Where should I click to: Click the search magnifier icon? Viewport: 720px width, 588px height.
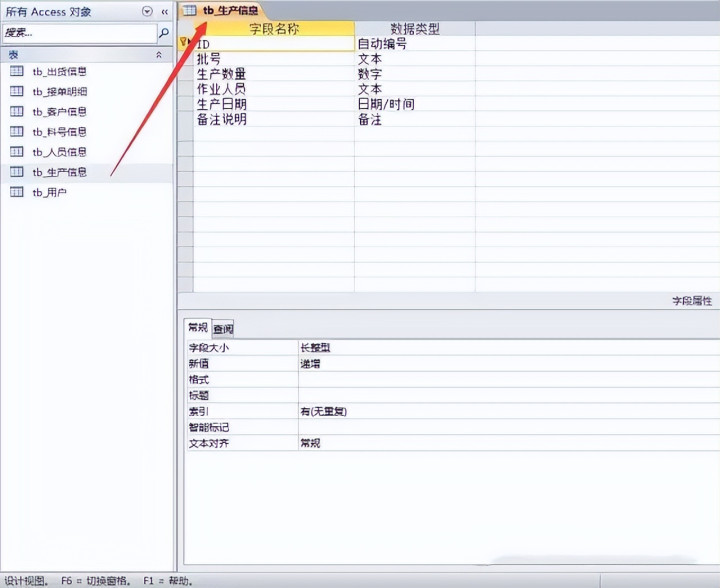coord(163,33)
